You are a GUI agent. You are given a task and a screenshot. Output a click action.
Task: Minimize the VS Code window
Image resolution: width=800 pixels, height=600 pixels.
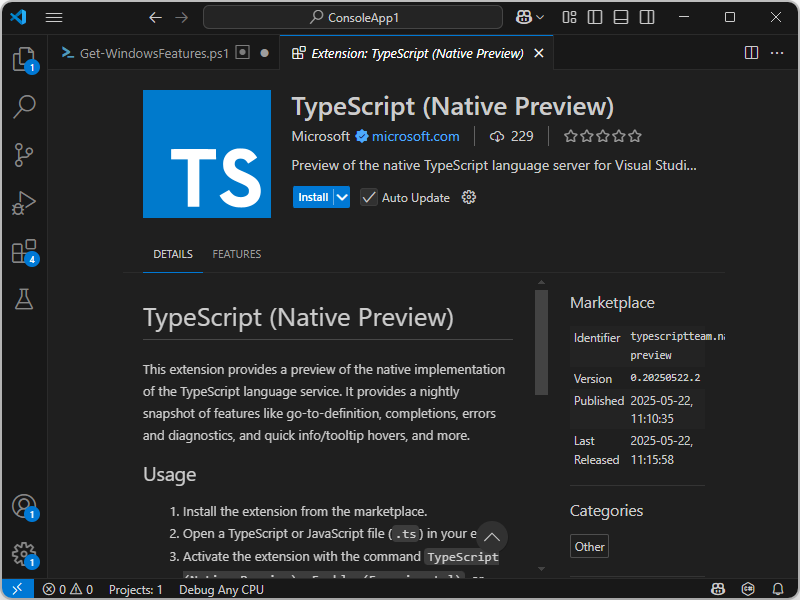pyautogui.click(x=684, y=17)
